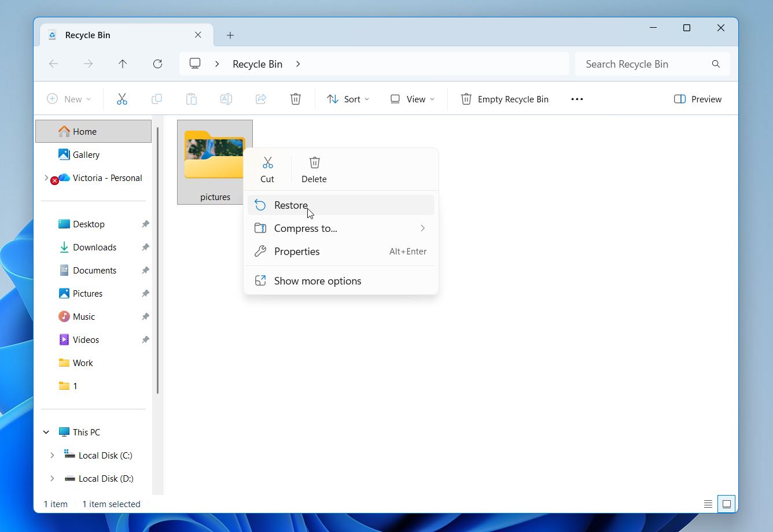The width and height of the screenshot is (773, 532).
Task: Click chevron after Recycle Bin in address bar
Action: [x=298, y=64]
